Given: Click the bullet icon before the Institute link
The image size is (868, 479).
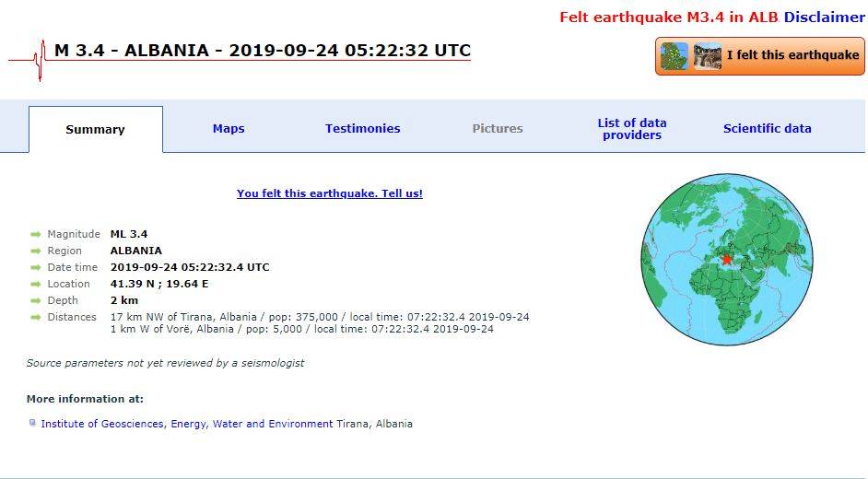Looking at the screenshot, I should click(x=33, y=424).
